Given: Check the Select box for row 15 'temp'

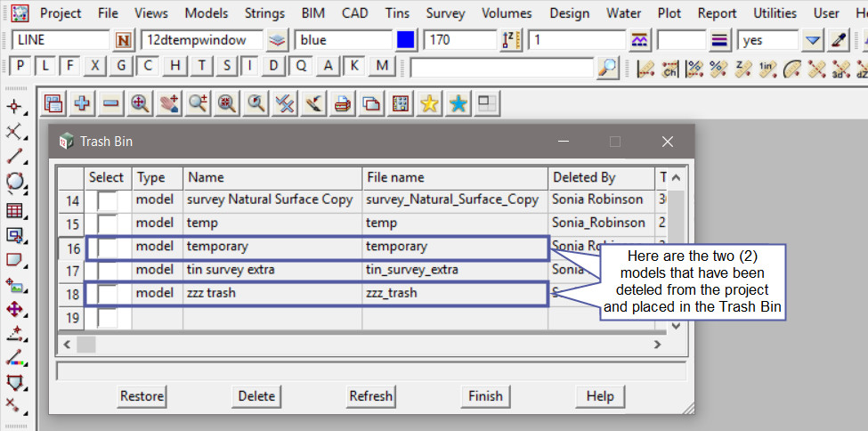Looking at the screenshot, I should click(108, 224).
